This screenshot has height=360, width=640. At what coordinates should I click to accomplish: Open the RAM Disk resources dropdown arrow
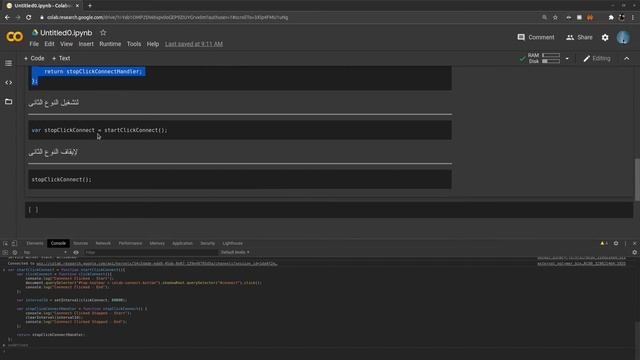click(567, 59)
